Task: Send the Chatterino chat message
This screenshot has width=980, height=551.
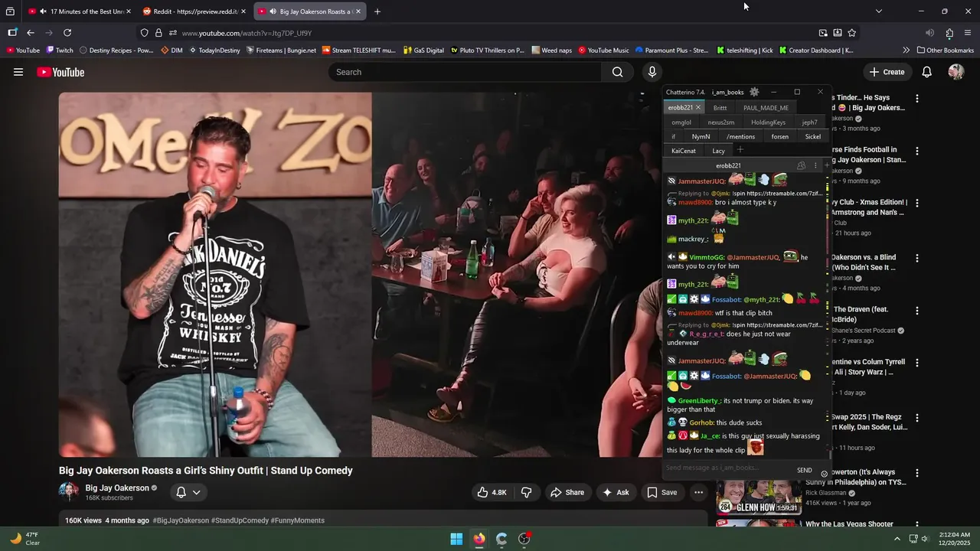Action: [804, 471]
